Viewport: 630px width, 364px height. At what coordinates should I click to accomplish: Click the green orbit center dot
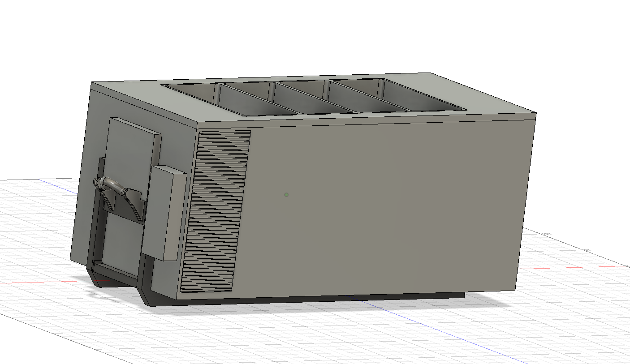point(286,194)
